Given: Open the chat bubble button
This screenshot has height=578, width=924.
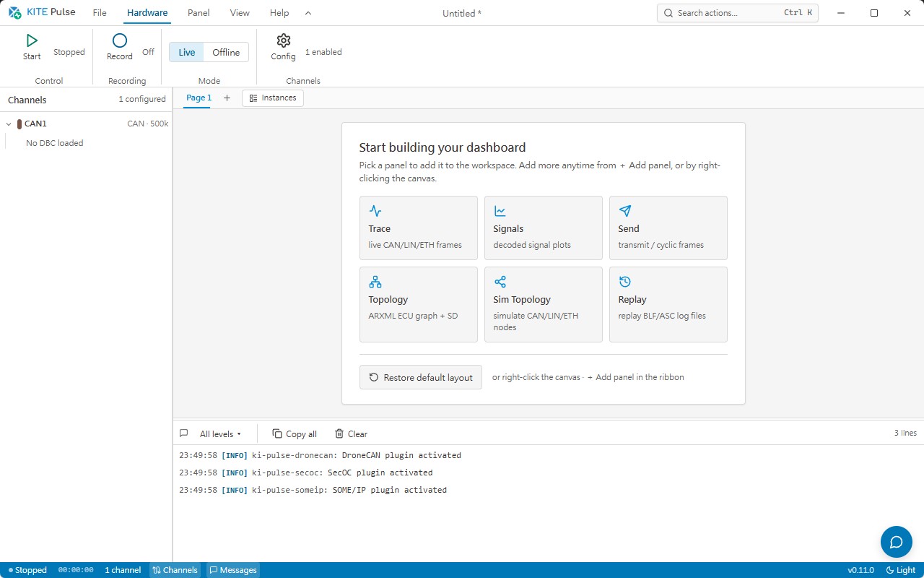Looking at the screenshot, I should [x=897, y=542].
